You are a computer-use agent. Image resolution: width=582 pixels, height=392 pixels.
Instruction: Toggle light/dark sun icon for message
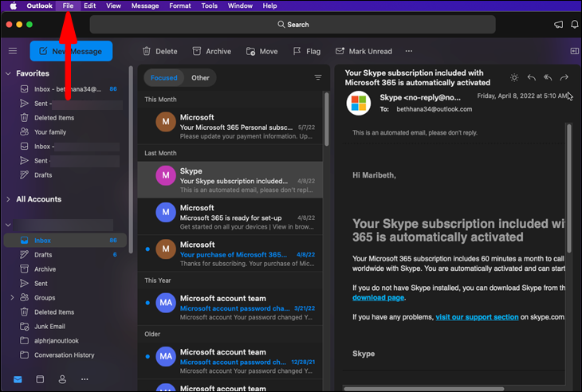tap(514, 77)
